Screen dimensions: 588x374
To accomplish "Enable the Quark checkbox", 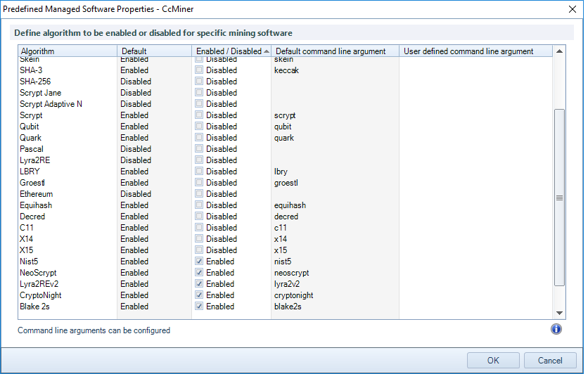I will [199, 137].
